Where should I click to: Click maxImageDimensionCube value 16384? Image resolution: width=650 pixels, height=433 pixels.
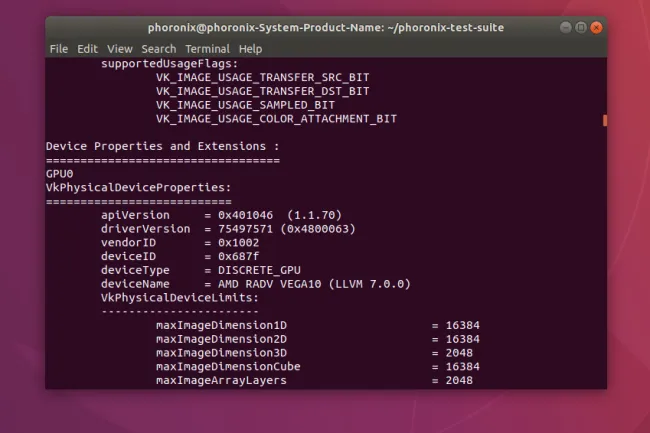[462, 366]
